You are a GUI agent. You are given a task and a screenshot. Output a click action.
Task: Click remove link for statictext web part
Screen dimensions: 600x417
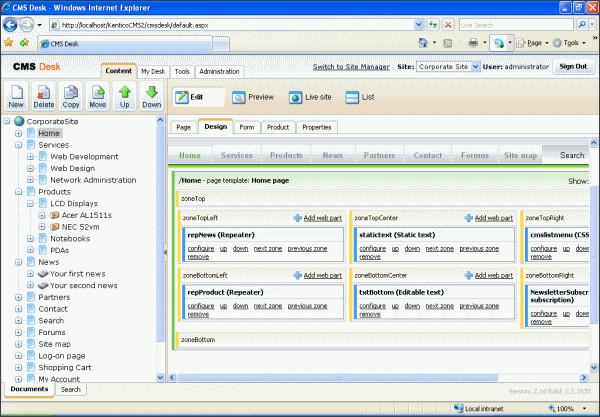pos(370,257)
